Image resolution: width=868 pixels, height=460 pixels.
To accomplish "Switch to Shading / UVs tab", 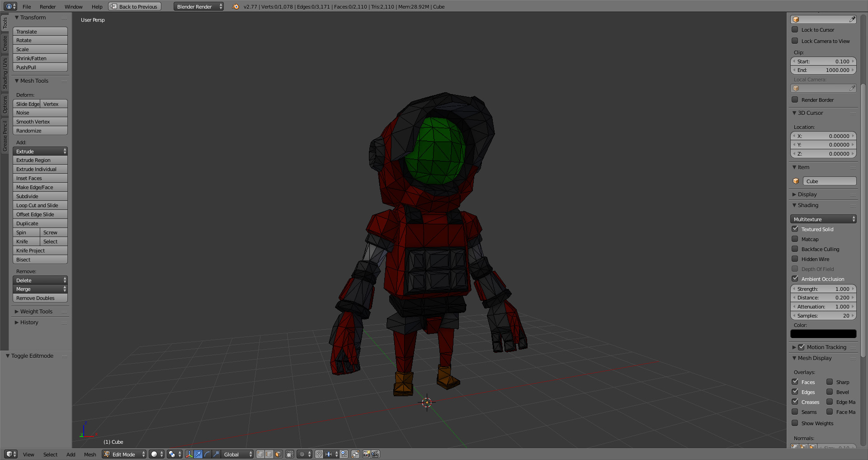I will point(5,73).
